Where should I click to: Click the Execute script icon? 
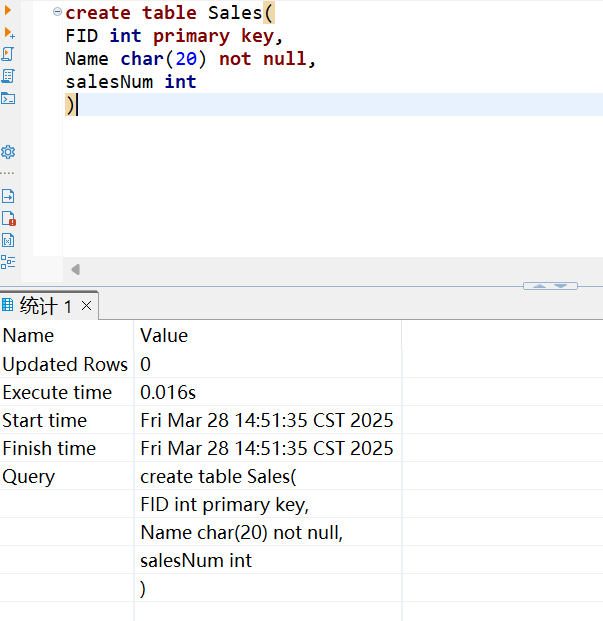pos(8,54)
